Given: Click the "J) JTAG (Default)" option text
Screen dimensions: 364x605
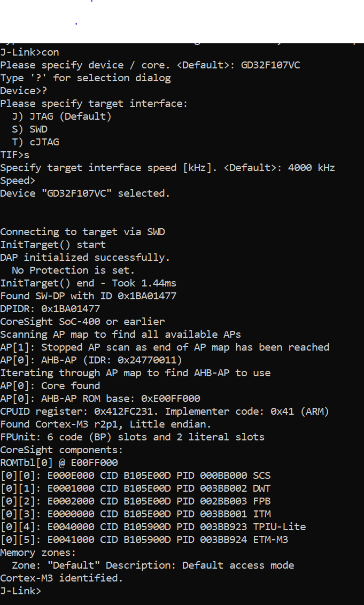Looking at the screenshot, I should pos(61,116).
